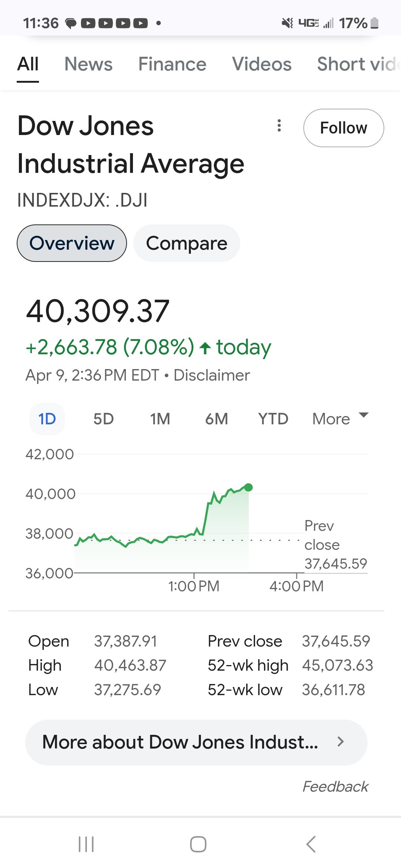The width and height of the screenshot is (401, 868).
Task: Tap the muted sound status icon
Action: coord(287,23)
